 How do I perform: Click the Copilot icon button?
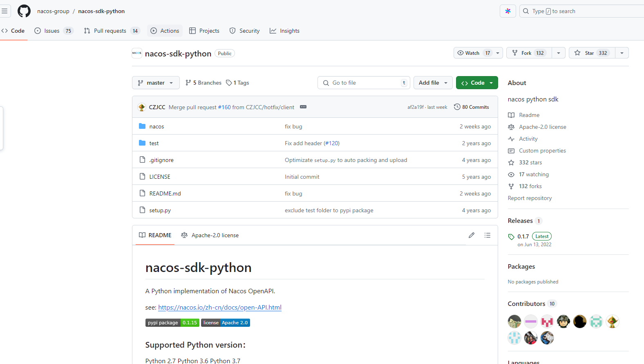[508, 11]
